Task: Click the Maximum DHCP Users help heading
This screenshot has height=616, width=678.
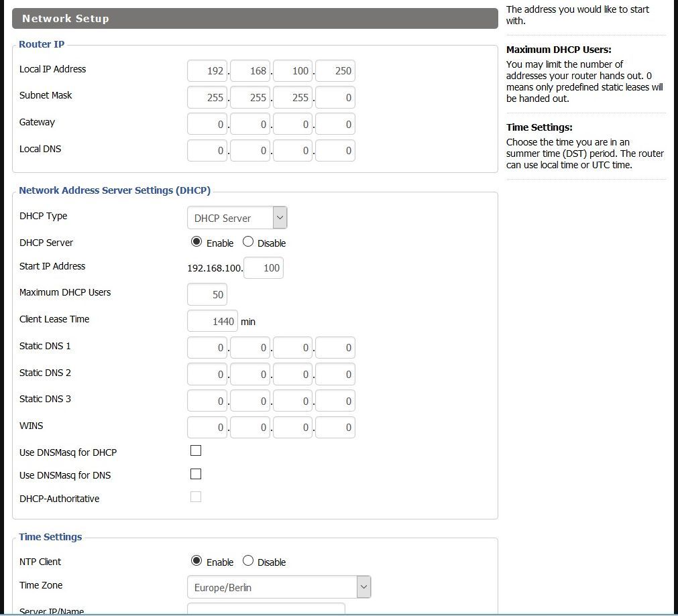Action: tap(559, 50)
